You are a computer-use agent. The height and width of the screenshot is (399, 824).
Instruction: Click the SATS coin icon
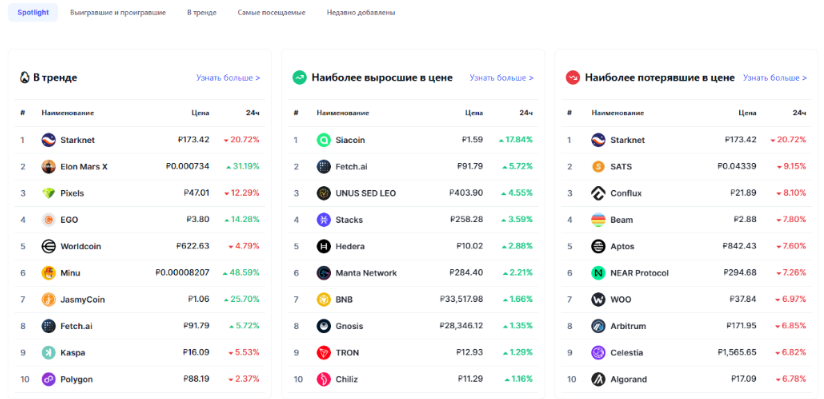(598, 167)
